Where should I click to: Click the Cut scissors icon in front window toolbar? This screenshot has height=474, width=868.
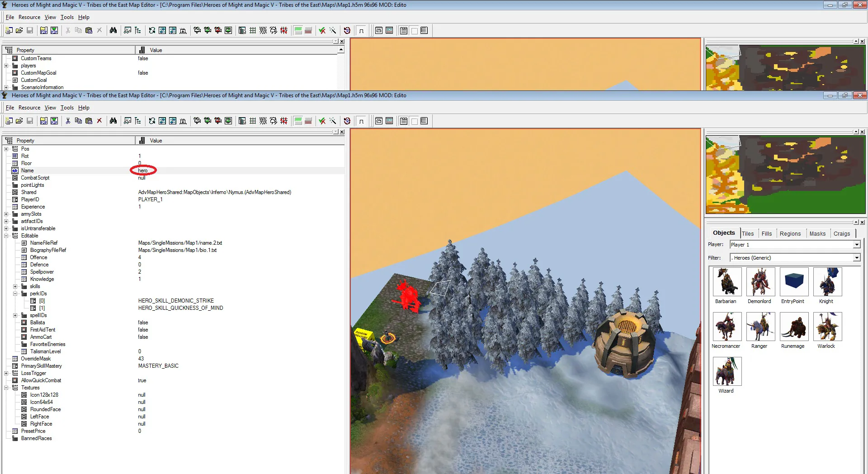pyautogui.click(x=68, y=121)
